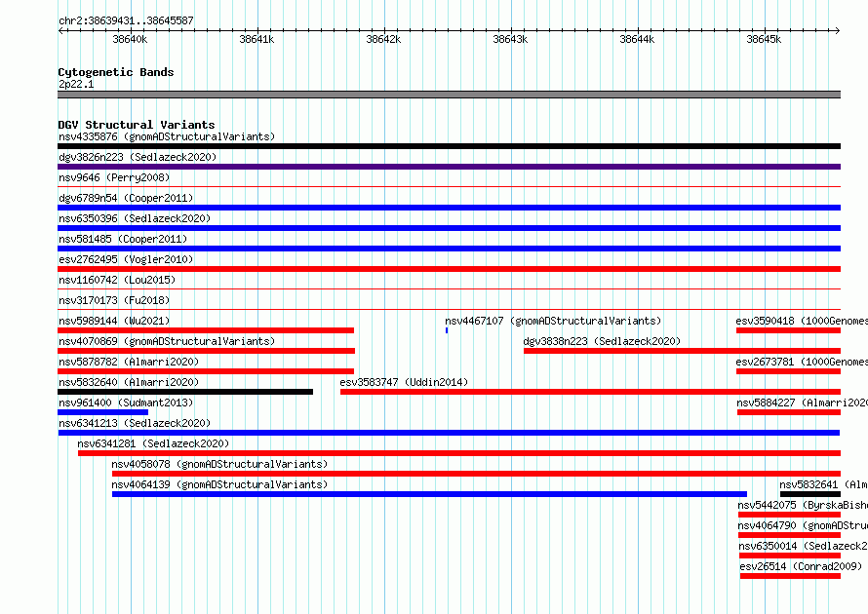Click the 38643k ruler position
This screenshot has width=868, height=614.
510,39
